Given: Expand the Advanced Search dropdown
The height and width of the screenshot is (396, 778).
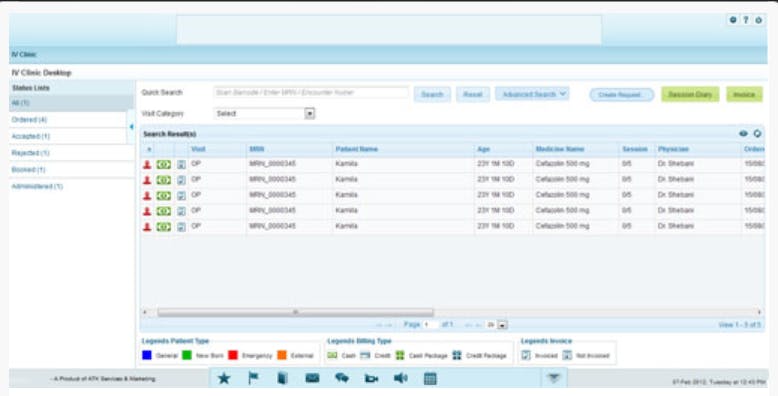Looking at the screenshot, I should pyautogui.click(x=532, y=94).
